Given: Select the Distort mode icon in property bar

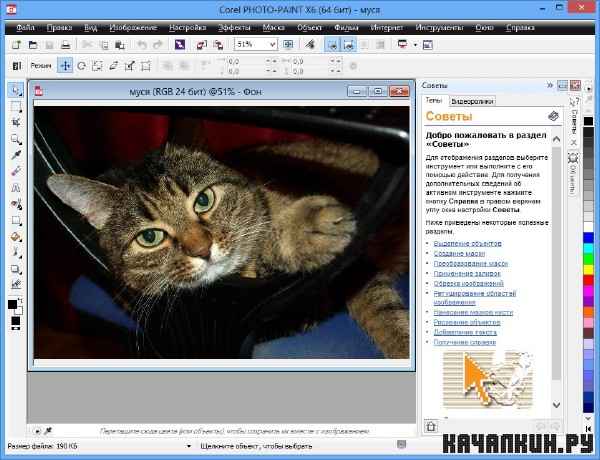Looking at the screenshot, I should click(129, 66).
